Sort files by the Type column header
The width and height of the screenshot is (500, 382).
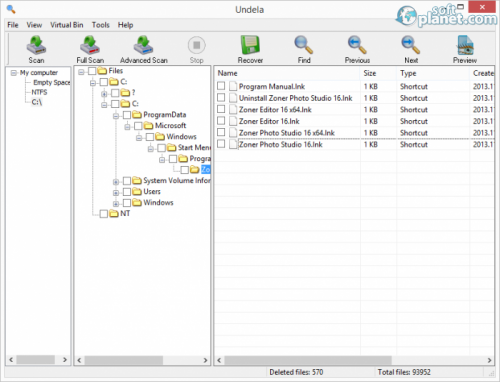click(x=433, y=73)
